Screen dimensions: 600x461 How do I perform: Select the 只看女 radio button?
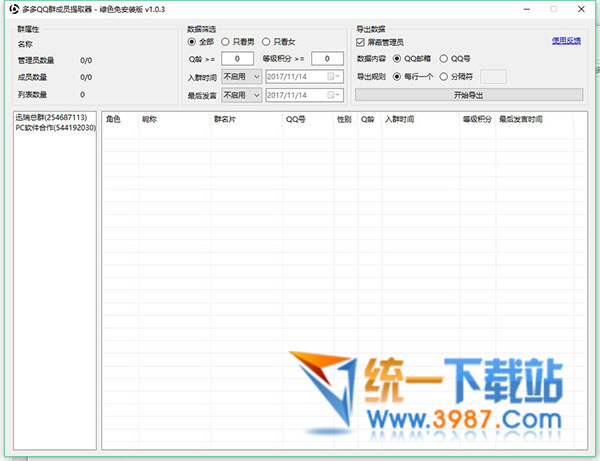coord(266,42)
